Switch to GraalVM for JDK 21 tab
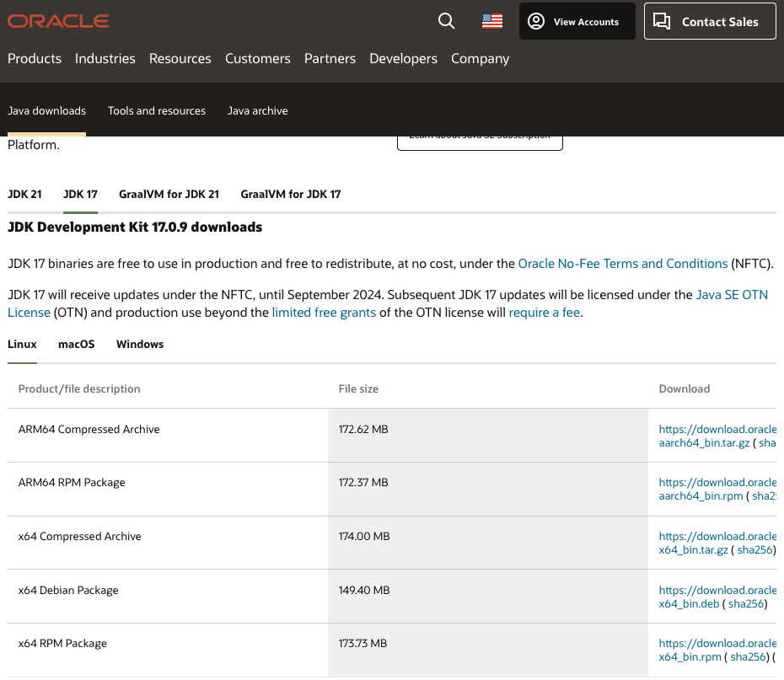 [169, 194]
